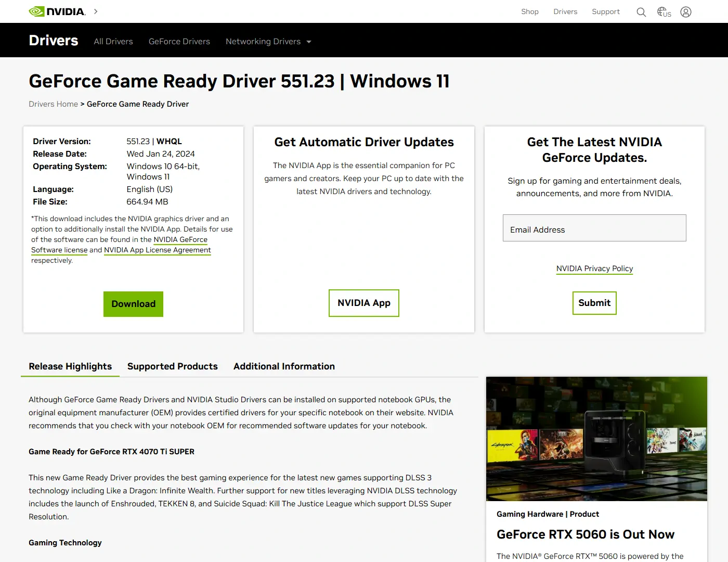This screenshot has width=728, height=562.
Task: Open NVIDIA Privacy Policy link
Action: [x=594, y=269]
